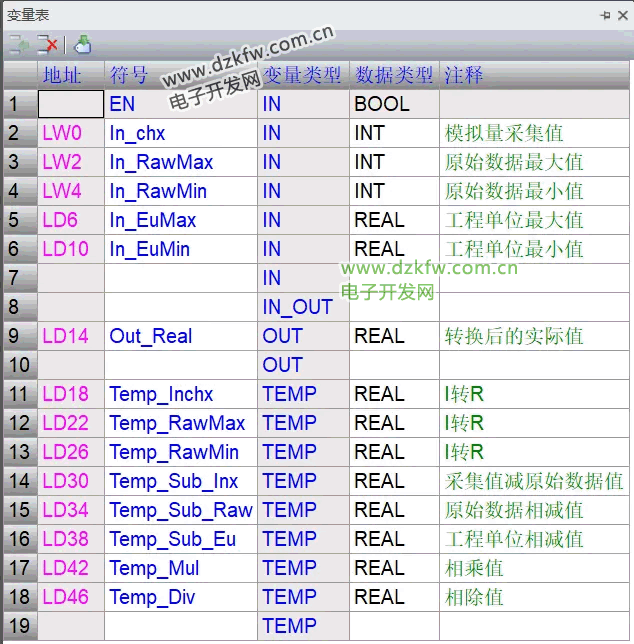Click the delete row icon with red X
The image size is (634, 644).
(x=47, y=44)
